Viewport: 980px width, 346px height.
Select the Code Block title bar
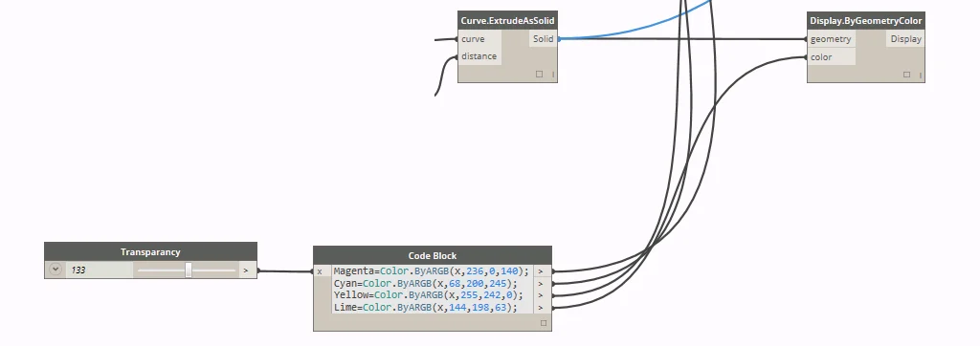click(433, 255)
